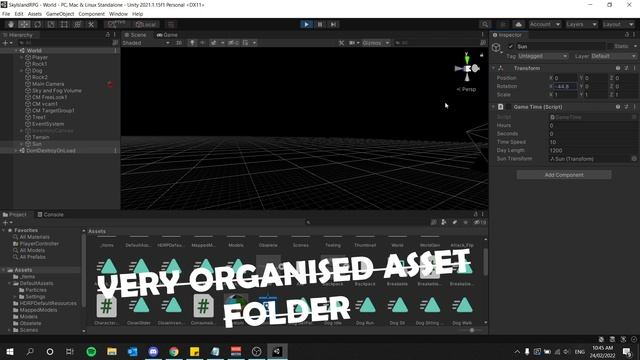Select the Project tab

coord(15,215)
